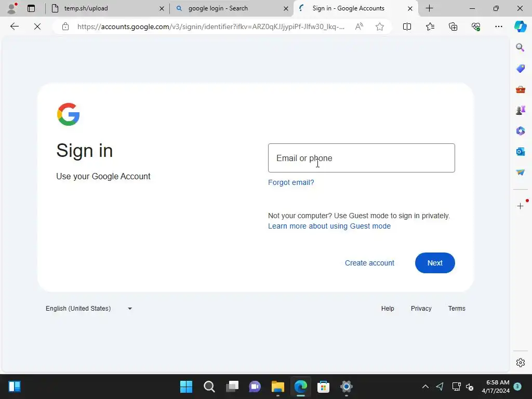Open sidebar Tools briefcase icon
Screen dimensions: 532x399
[520, 89]
